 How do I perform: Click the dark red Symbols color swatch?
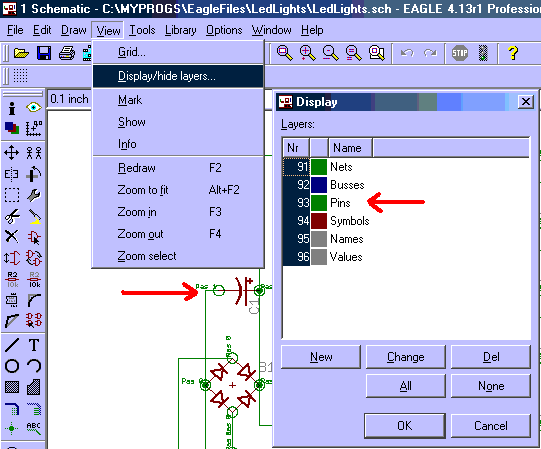pyautogui.click(x=319, y=221)
